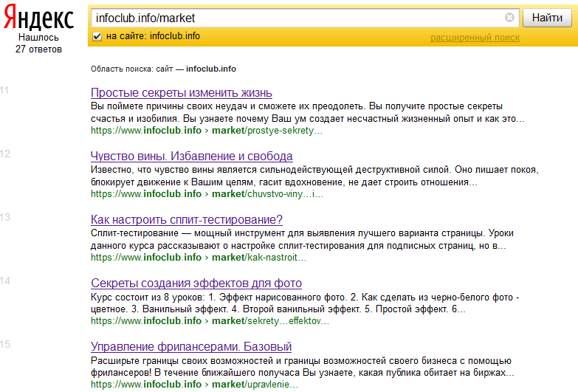Click the green URL market/prostye-sekrety…

click(207, 131)
